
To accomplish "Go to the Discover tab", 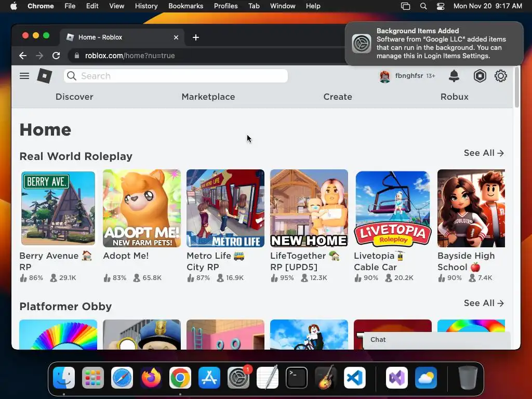I will click(74, 97).
